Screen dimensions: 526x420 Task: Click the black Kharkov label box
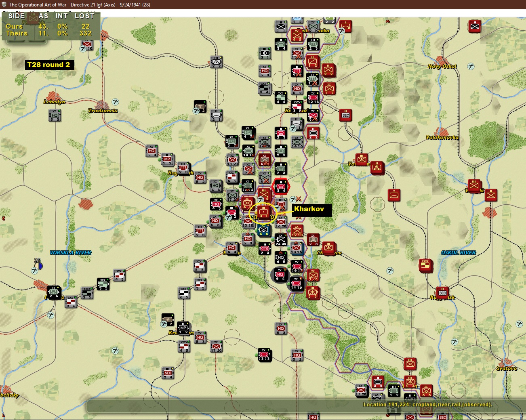point(311,210)
